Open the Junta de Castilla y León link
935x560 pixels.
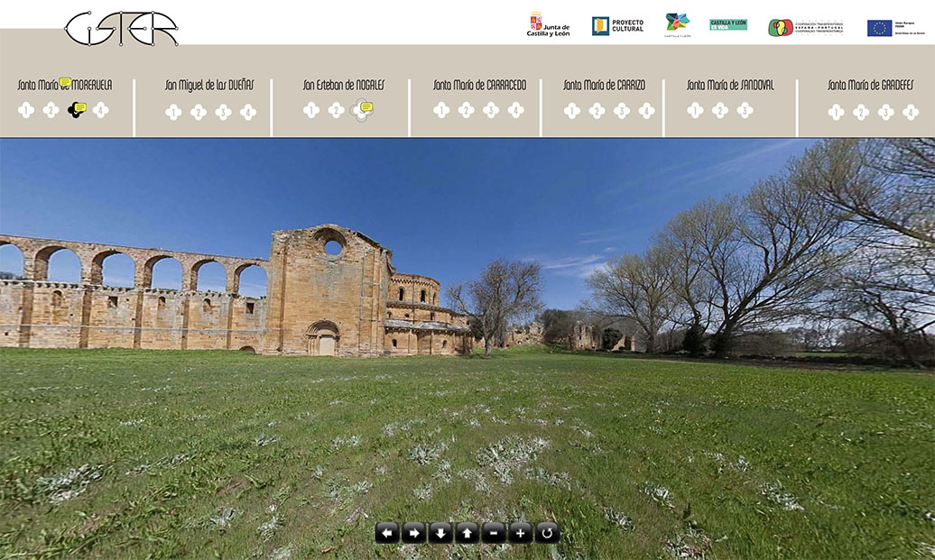pos(548,25)
